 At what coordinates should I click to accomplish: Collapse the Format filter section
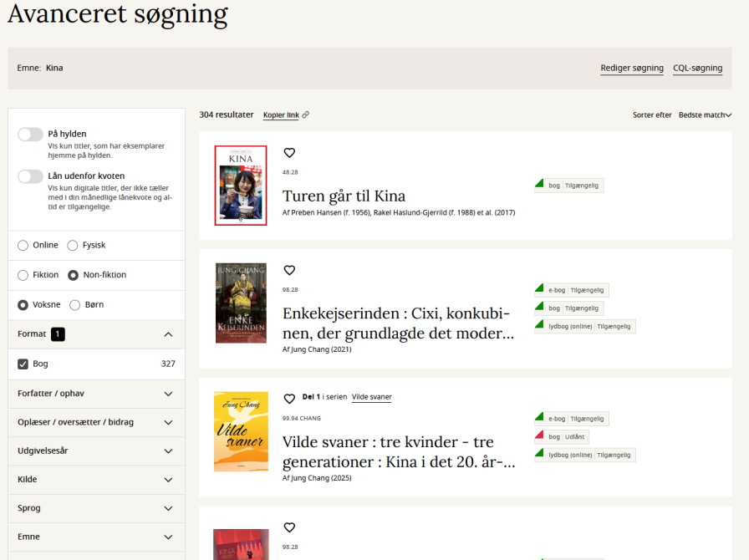tap(96, 334)
